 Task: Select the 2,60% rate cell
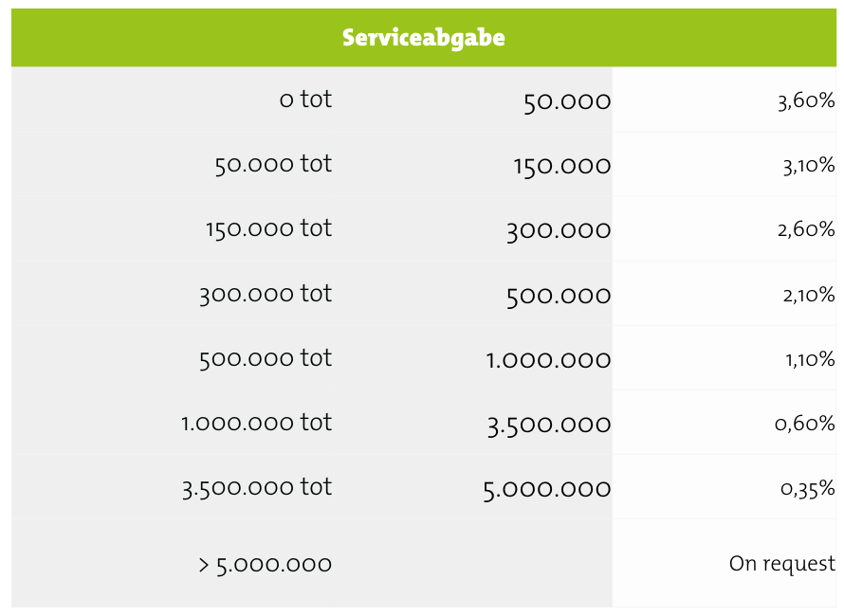tap(724, 228)
